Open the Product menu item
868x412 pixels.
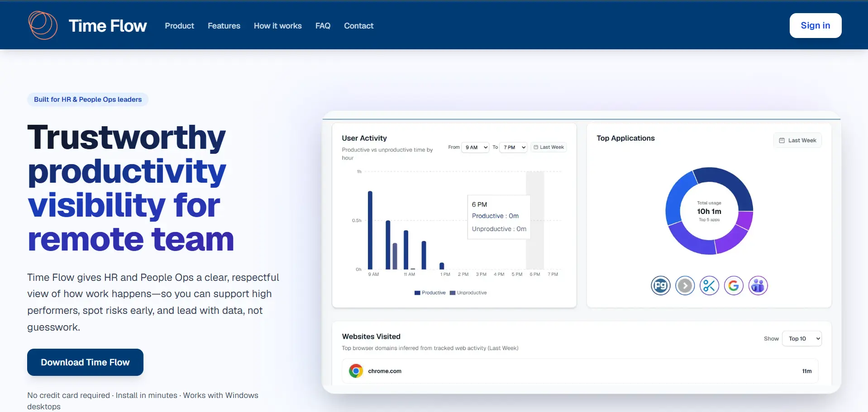179,26
